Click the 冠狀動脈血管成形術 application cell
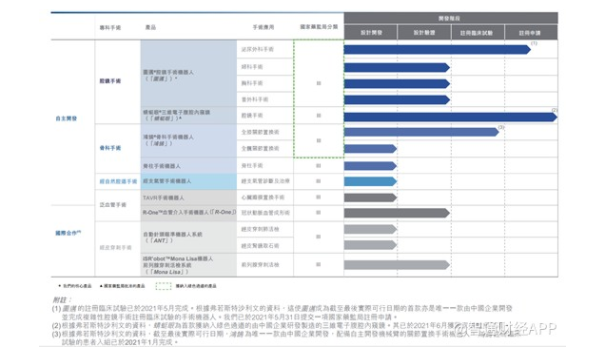This screenshot has height=360, width=600. (x=265, y=213)
